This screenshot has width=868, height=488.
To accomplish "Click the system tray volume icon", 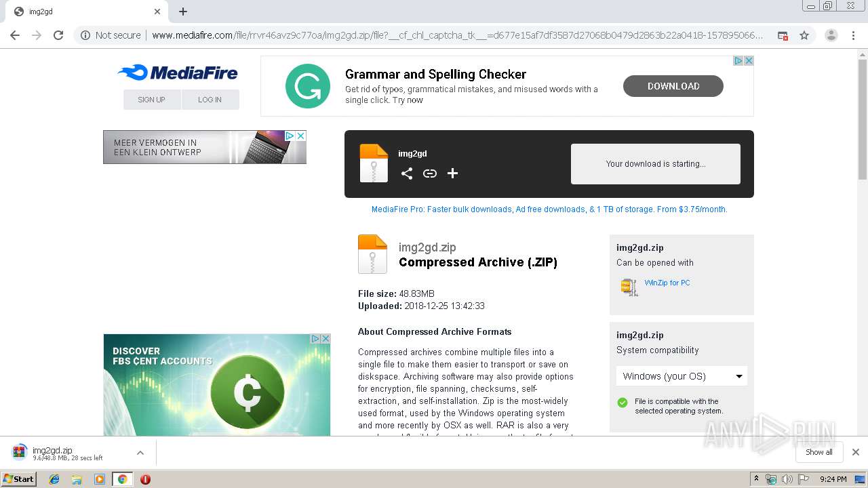I will [787, 479].
